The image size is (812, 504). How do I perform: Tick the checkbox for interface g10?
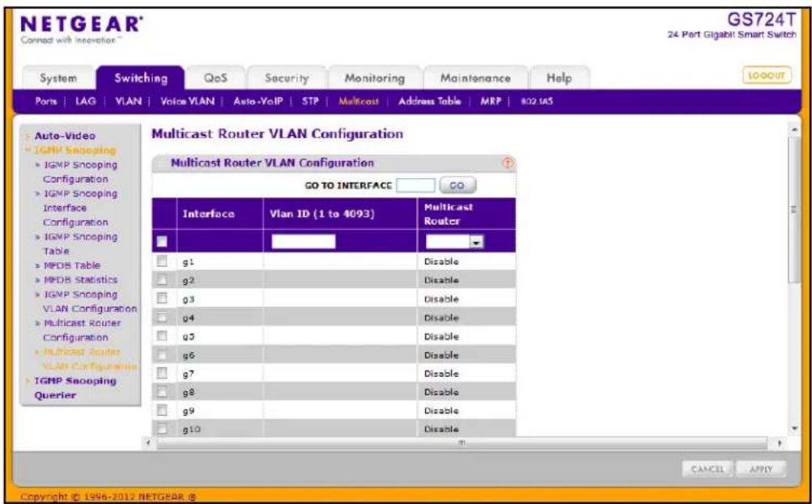(162, 429)
